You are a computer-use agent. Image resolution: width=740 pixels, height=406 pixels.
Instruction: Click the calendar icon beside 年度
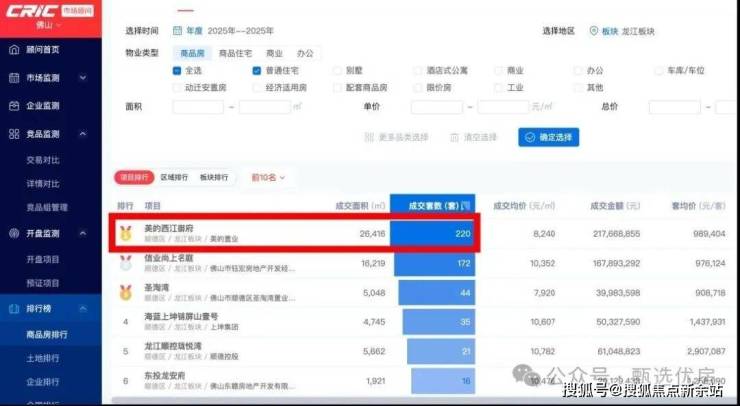178,31
